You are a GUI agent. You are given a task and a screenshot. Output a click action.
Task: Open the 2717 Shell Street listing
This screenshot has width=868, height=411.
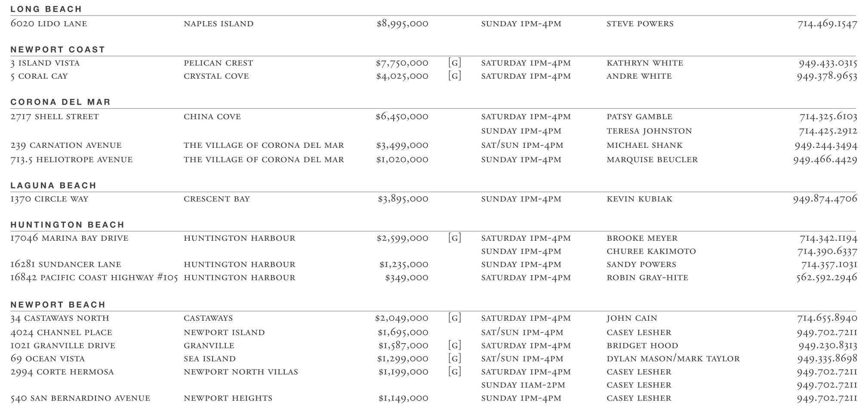55,117
